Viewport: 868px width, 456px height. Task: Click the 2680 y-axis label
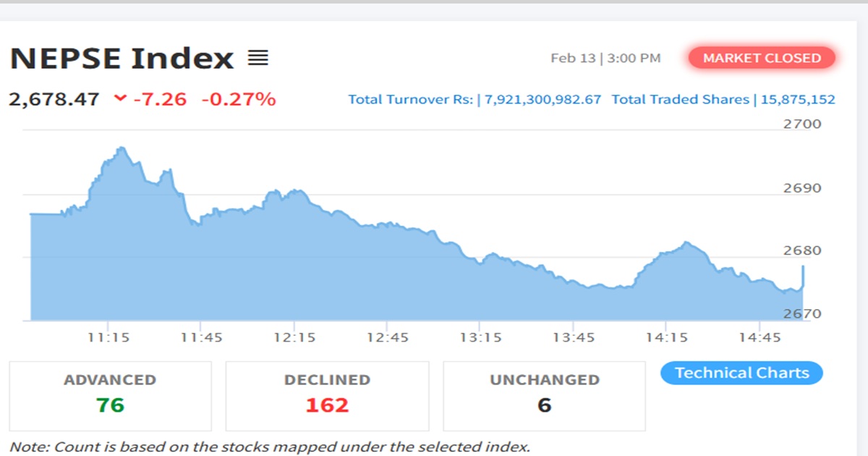tap(802, 250)
